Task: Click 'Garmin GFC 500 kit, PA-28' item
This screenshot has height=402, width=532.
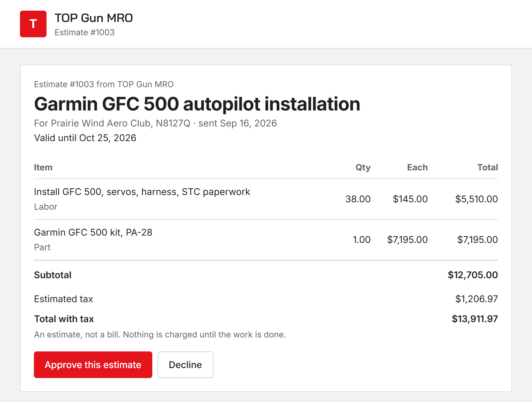Action: pos(93,232)
